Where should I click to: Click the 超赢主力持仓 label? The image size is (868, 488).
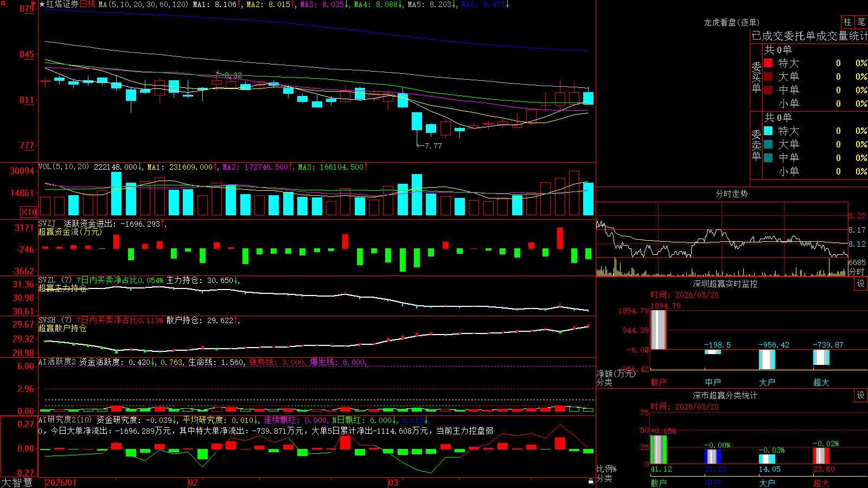point(62,288)
